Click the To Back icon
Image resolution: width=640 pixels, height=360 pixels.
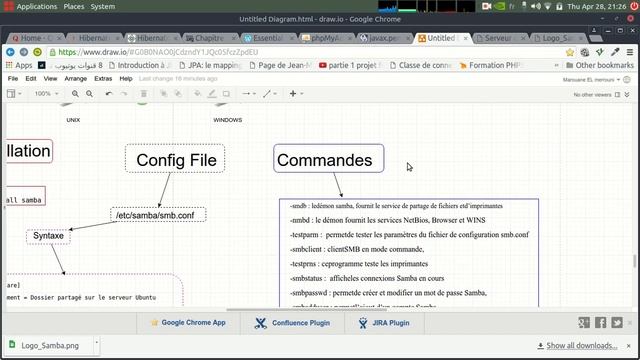(x=178, y=94)
